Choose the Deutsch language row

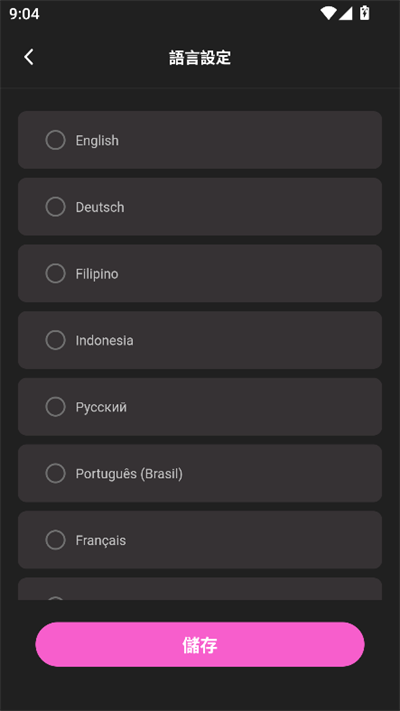[200, 207]
